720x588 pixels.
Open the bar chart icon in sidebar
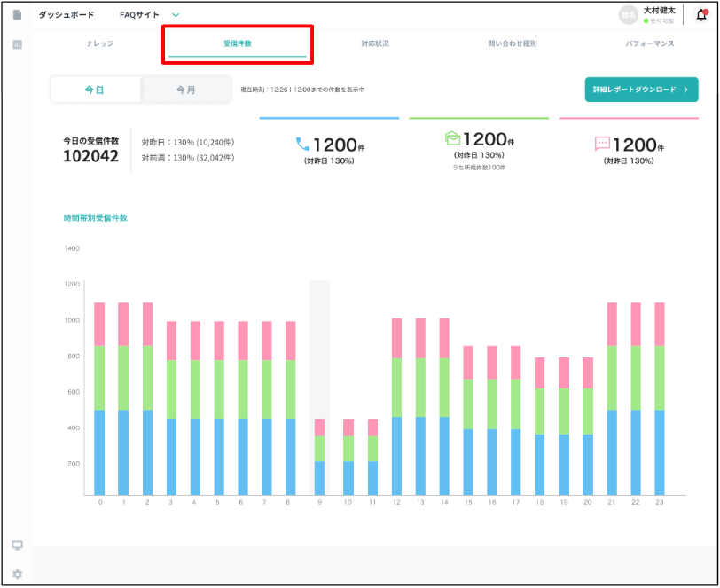[17, 44]
